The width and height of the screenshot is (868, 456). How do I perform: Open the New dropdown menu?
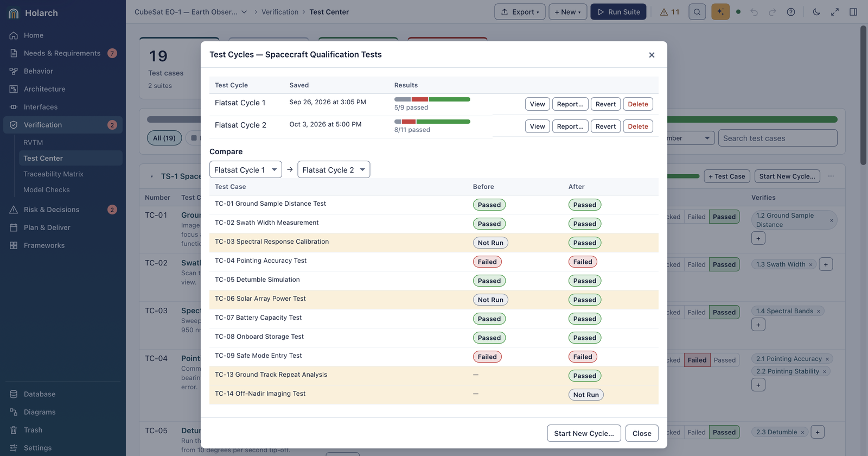click(568, 12)
